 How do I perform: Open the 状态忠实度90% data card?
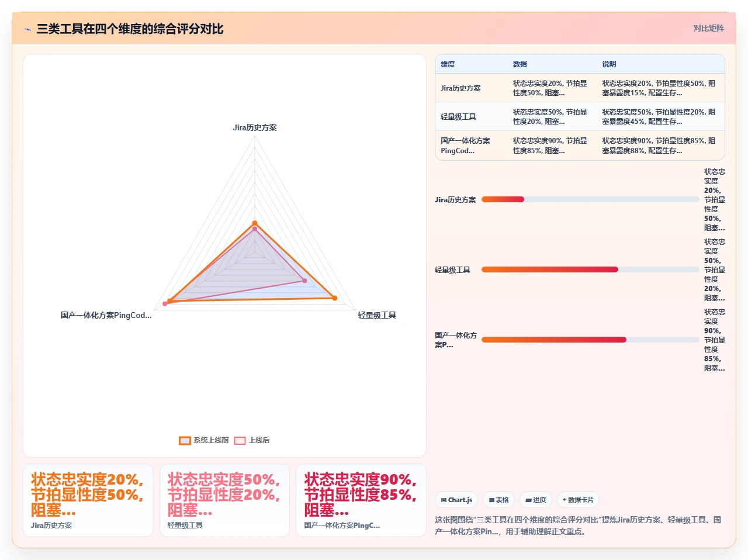361,500
